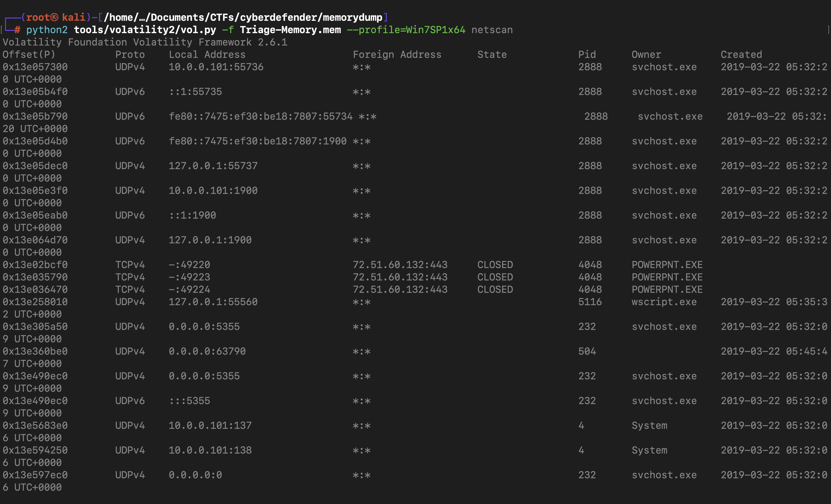The height and width of the screenshot is (504, 831).
Task: Click the 'netscan' plugin name in the command
Action: click(492, 30)
